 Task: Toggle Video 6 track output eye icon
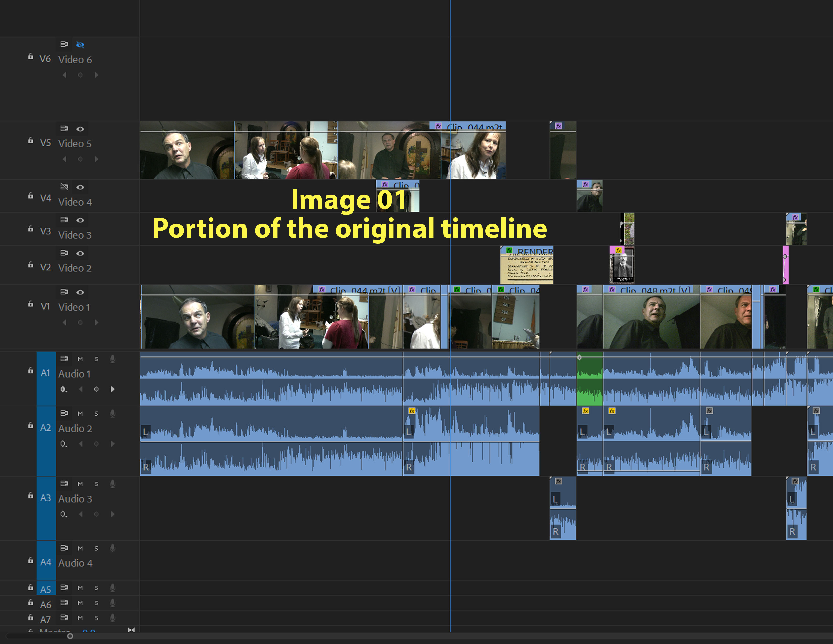click(x=80, y=45)
